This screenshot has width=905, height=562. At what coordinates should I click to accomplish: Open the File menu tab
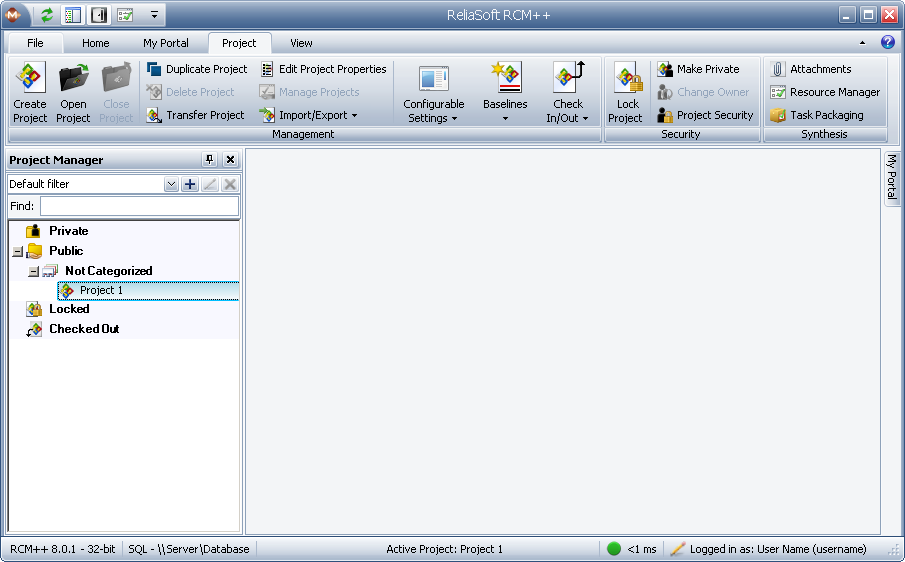(35, 43)
